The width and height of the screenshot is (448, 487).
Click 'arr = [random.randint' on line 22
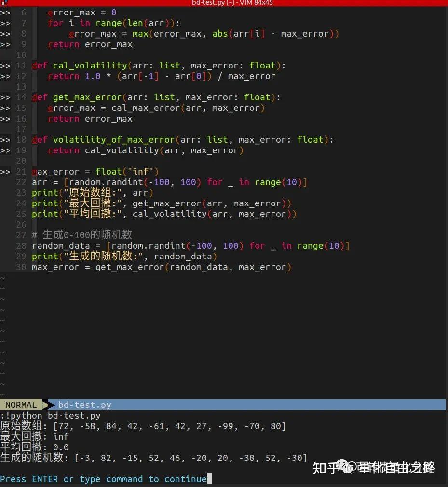coord(87,182)
